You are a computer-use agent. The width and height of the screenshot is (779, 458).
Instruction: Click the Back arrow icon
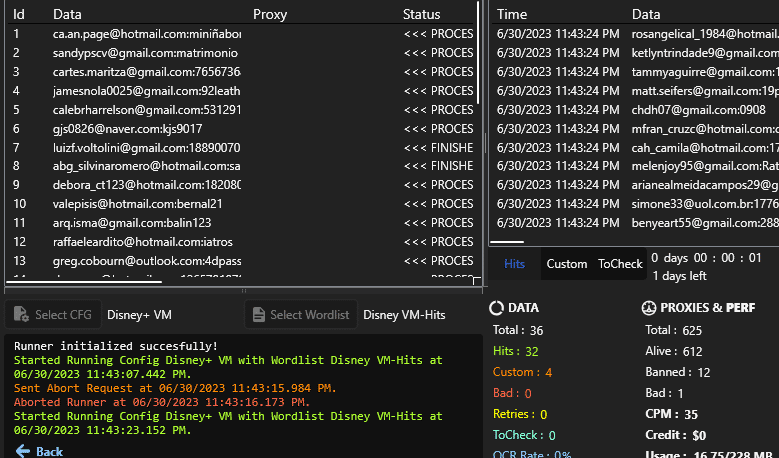pyautogui.click(x=22, y=452)
